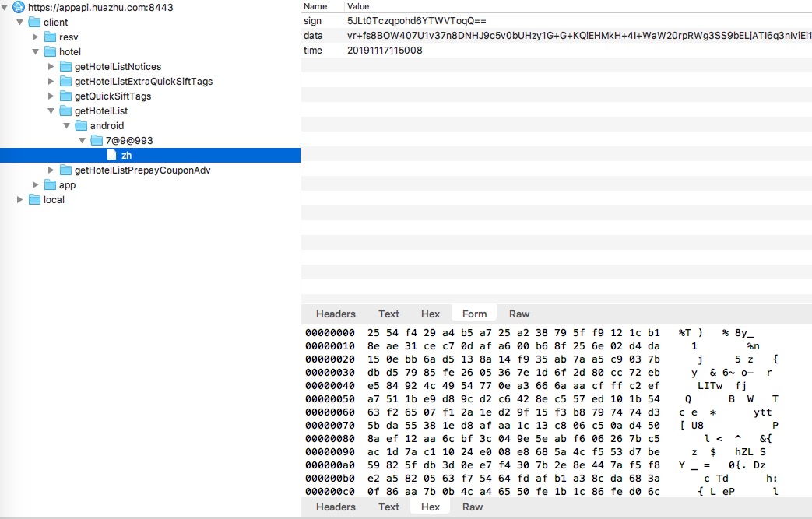Collapse the appapi.huazhu.com host node

(x=4, y=7)
